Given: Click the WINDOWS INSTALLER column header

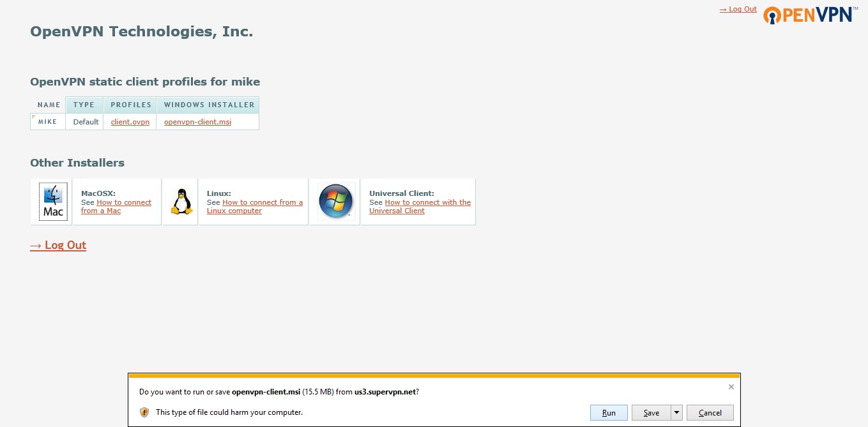Looking at the screenshot, I should click(x=209, y=105).
